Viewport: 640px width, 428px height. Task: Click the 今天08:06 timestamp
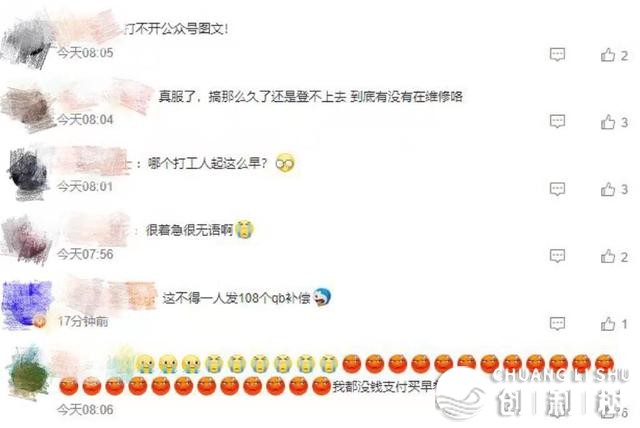[85, 409]
